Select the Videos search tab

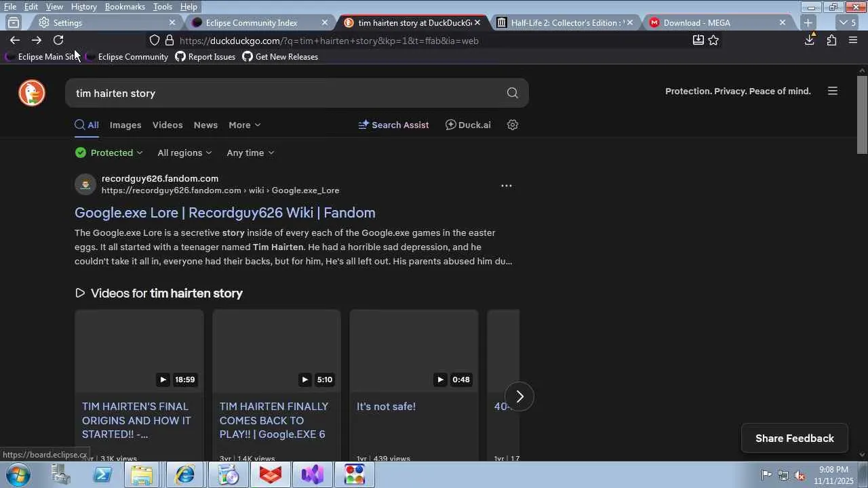(x=167, y=125)
